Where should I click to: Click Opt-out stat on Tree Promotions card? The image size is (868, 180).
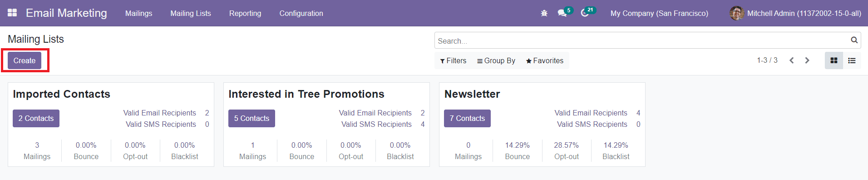[x=351, y=150]
